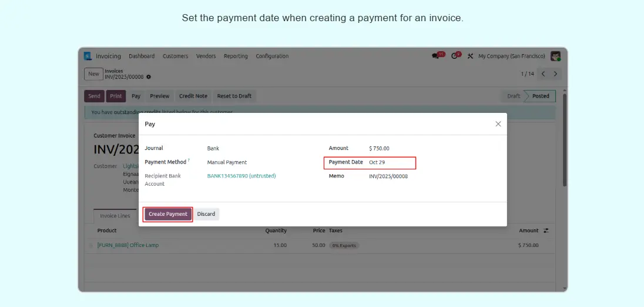Open the gear icon beside INV/2025/00008

(149, 77)
